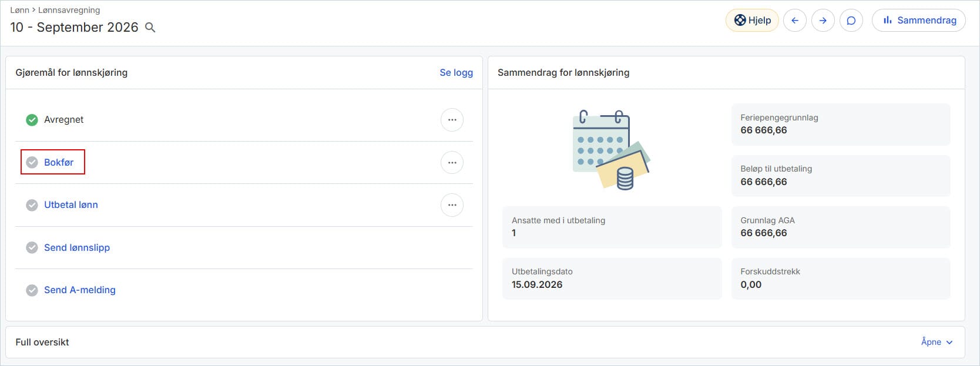Screen dimensions: 980x366
Task: Click the Send A-melding link
Action: pos(80,290)
